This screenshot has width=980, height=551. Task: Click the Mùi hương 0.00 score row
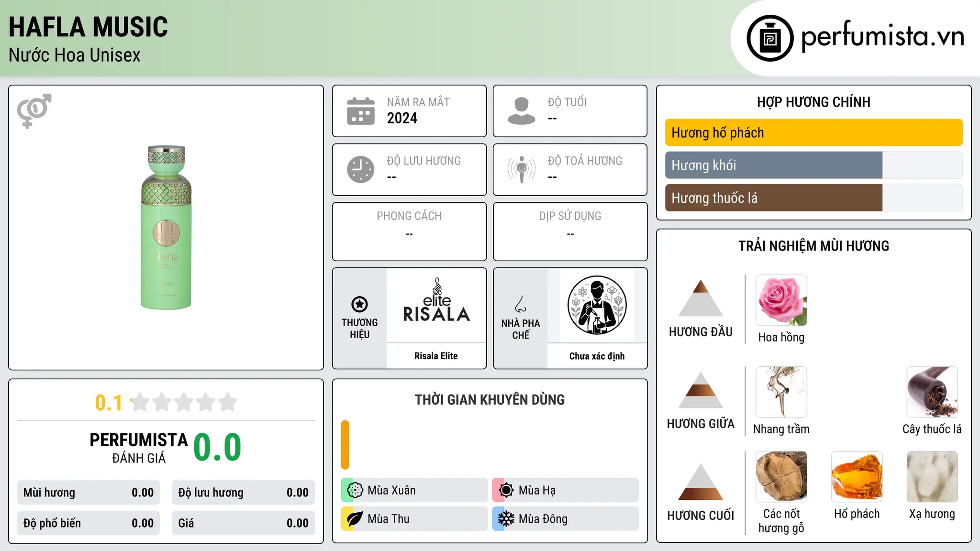89,493
